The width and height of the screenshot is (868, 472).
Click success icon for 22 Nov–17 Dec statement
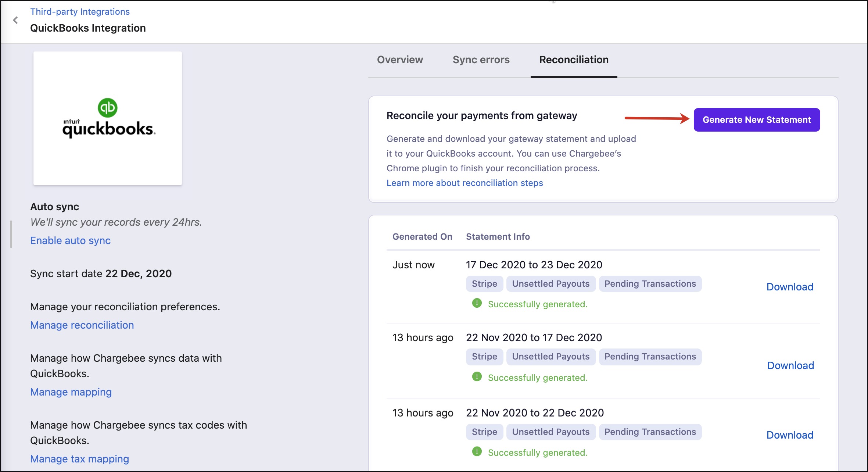click(477, 377)
